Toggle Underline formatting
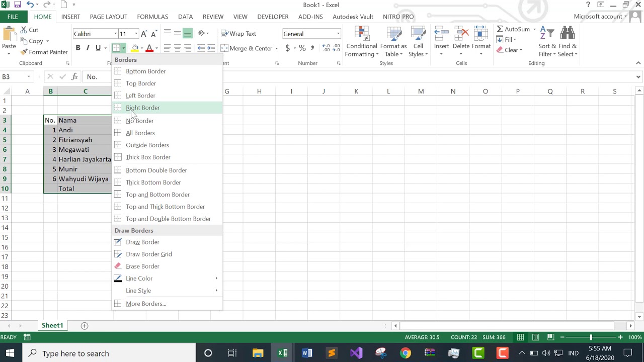This screenshot has width=644, height=362. pos(98,48)
